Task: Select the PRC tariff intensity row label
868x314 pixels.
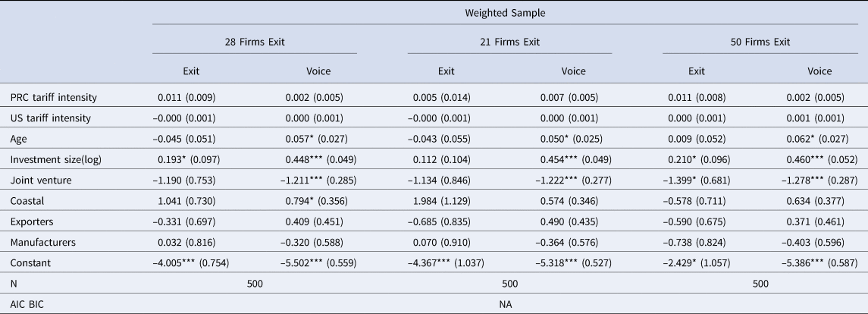Action: 54,97
